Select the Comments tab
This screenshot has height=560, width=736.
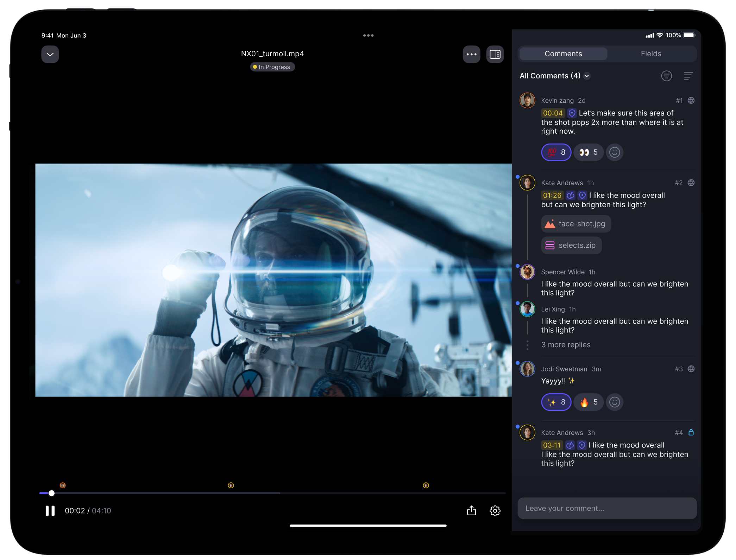(x=563, y=54)
